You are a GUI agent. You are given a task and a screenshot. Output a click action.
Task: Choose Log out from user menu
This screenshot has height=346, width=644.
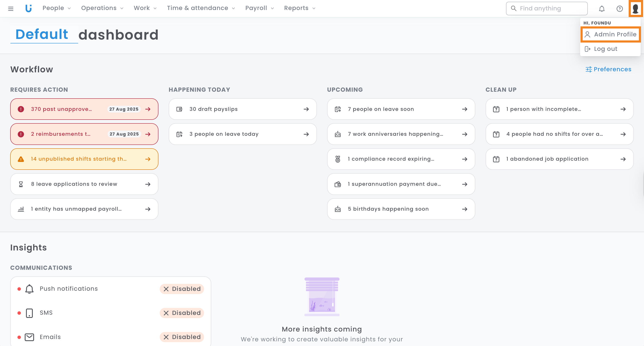(605, 49)
